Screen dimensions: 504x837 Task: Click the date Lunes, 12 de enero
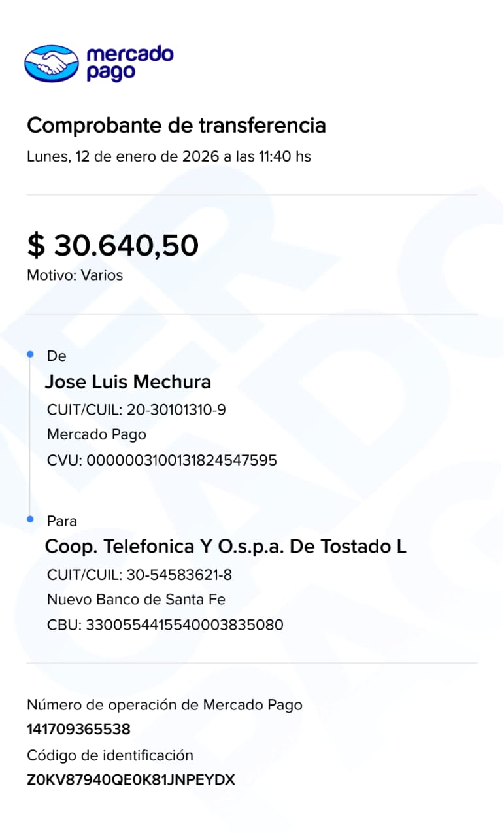coord(169,157)
